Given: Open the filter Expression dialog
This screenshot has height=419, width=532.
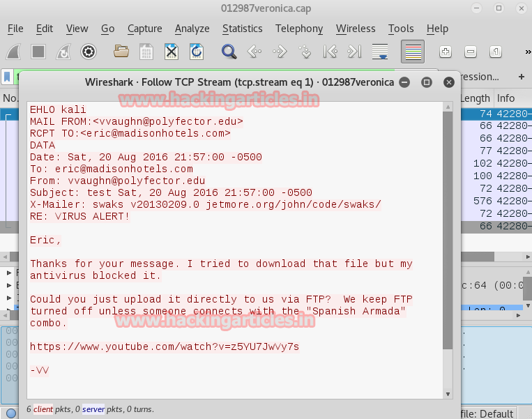Looking at the screenshot, I should tap(480, 77).
